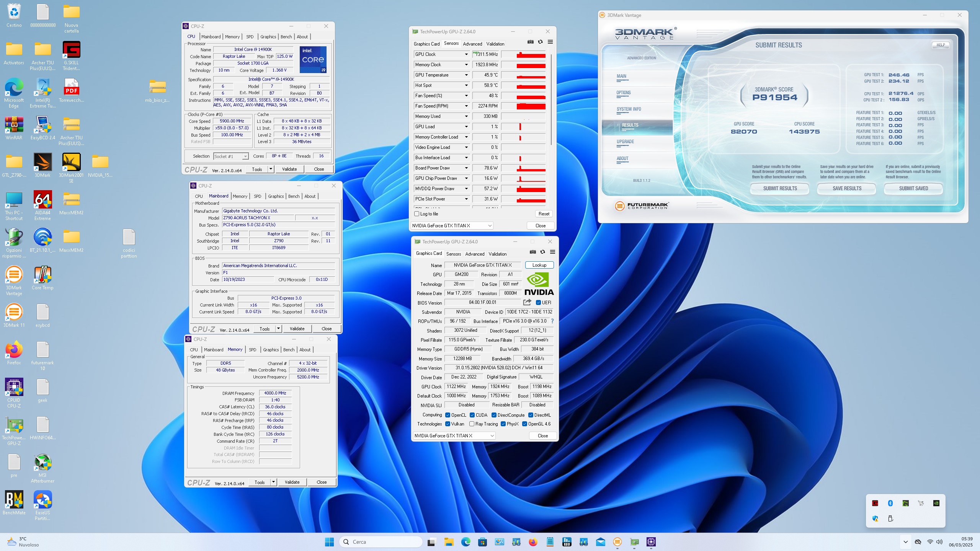Open the EasyBCD 2.4 desktop icon
Screen dimensions: 980x551
pos(42,128)
